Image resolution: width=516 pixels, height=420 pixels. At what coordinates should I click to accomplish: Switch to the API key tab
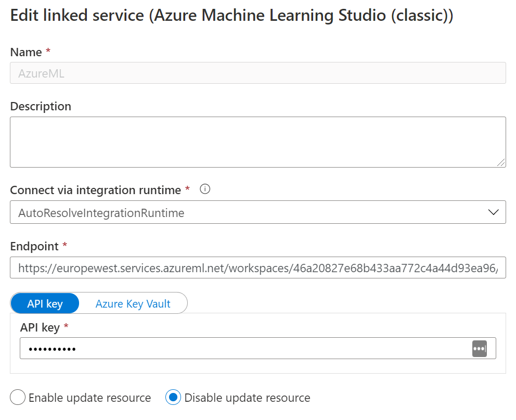point(45,303)
